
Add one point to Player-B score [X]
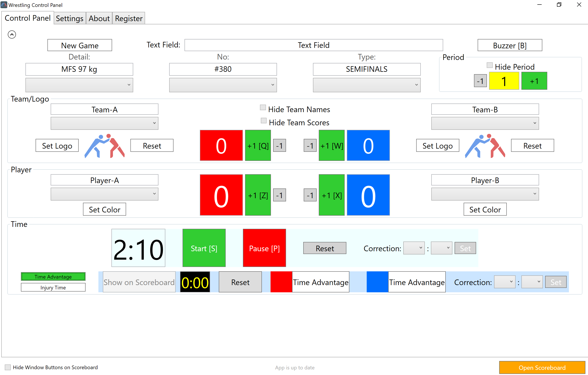pyautogui.click(x=332, y=195)
